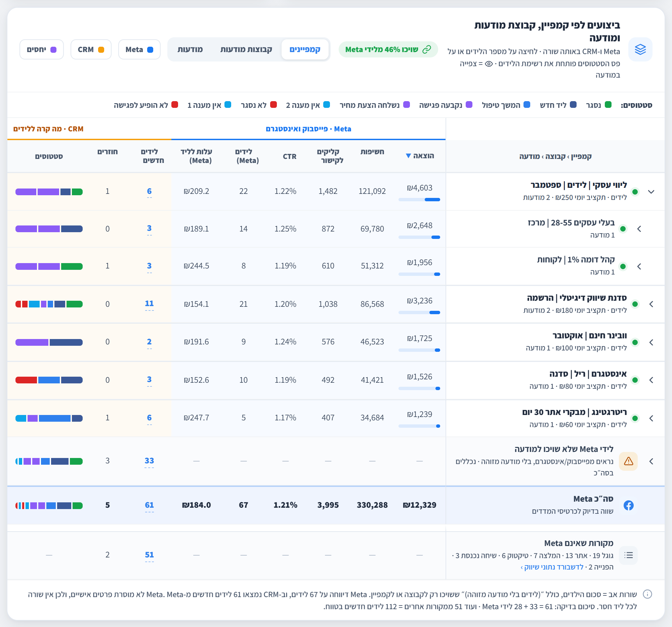Screen dimensions: 672x627
Task: Click the עלות לליד (Meta) column header
Action: point(197,156)
